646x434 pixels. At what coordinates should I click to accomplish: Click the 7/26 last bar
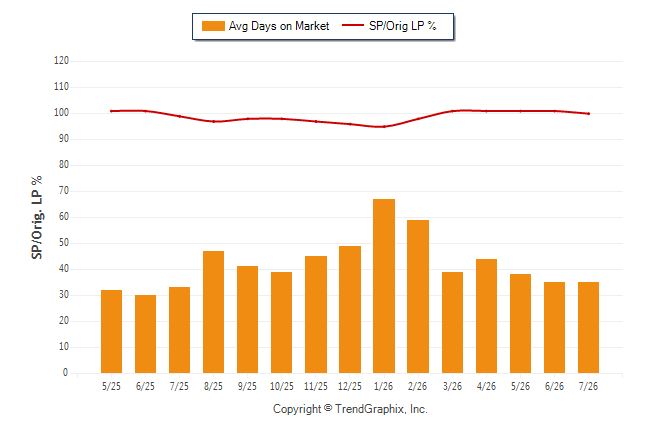(x=588, y=328)
